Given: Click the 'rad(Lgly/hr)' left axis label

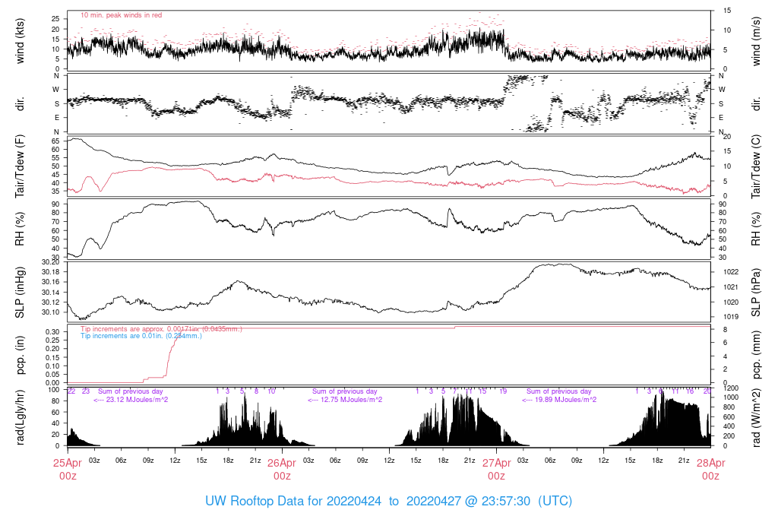Looking at the screenshot, I should (x=20, y=417).
